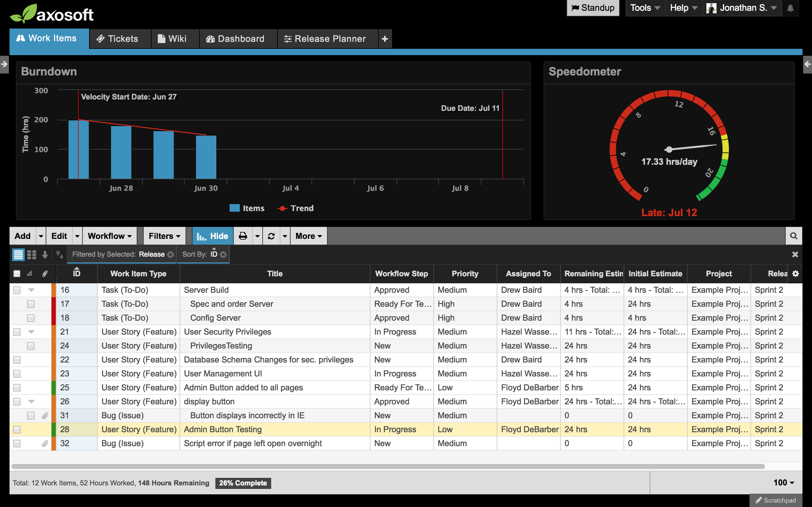
Task: Hide the charts with Hide button
Action: click(x=212, y=236)
